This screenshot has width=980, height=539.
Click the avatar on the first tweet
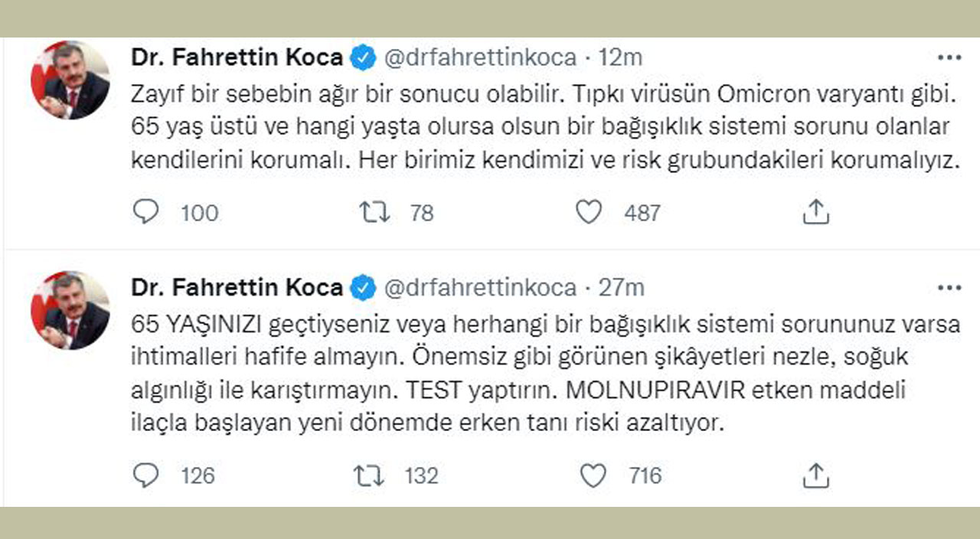point(70,80)
